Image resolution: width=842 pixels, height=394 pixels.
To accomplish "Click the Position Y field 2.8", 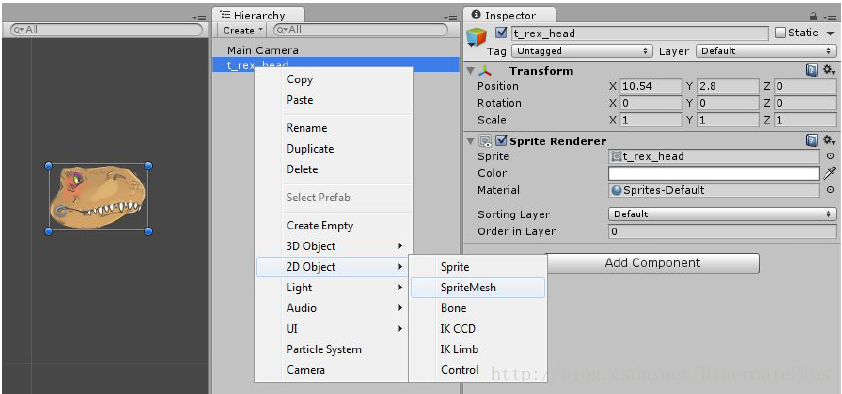I will tap(728, 86).
